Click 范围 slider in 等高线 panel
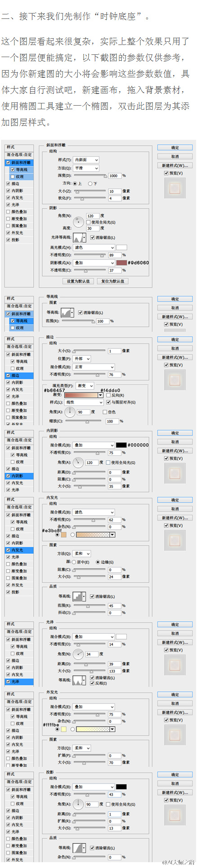This screenshot has height=868, width=197. [78, 321]
